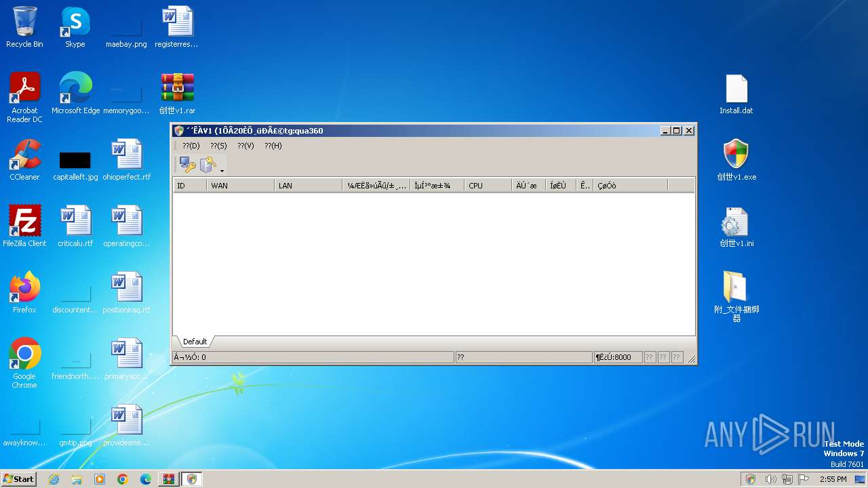This screenshot has height=488, width=868.
Task: Open the ??(S) menu
Action: pyautogui.click(x=218, y=146)
